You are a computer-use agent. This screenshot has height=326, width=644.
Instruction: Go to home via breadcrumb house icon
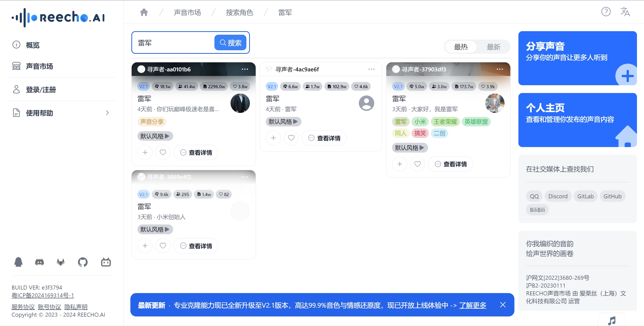click(x=144, y=12)
